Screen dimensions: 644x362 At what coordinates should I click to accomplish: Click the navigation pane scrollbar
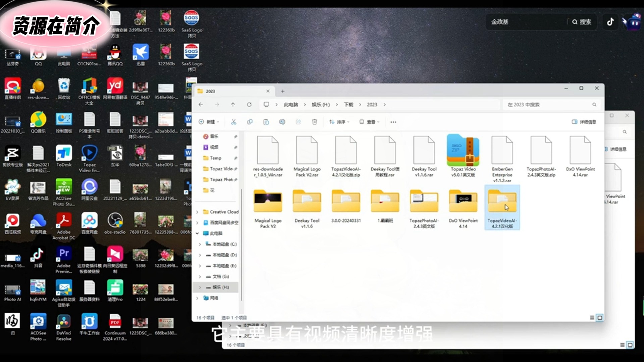(241, 245)
